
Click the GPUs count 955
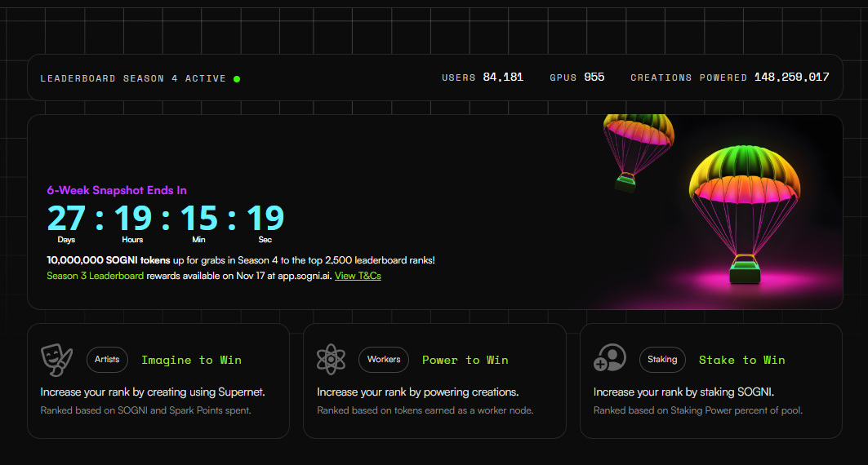[594, 77]
